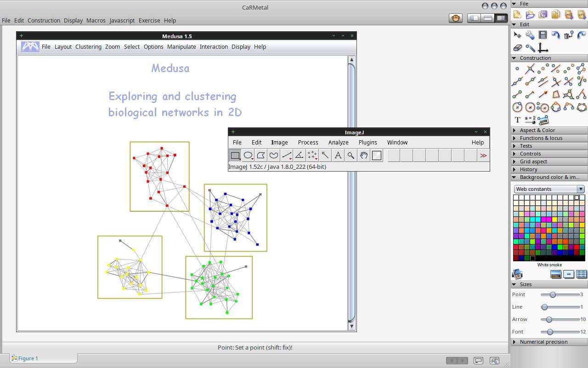Choose the ImageJ Text tool
The image size is (588, 368).
coord(338,155)
